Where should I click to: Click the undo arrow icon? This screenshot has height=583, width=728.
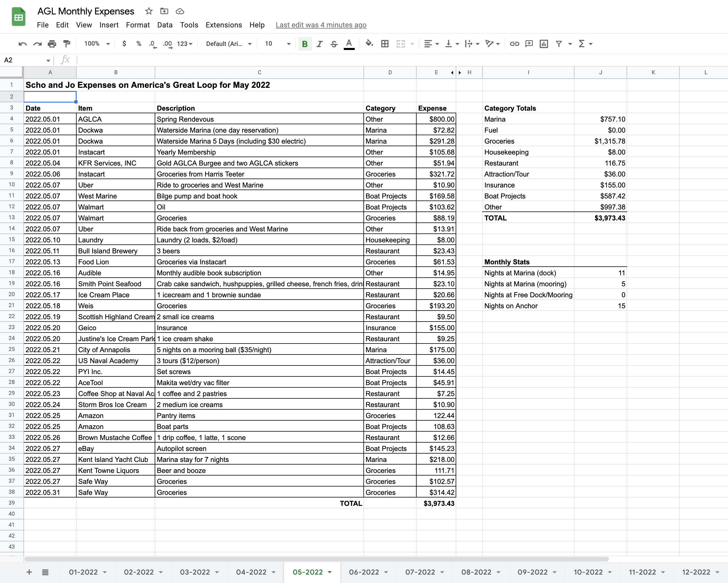coord(23,44)
